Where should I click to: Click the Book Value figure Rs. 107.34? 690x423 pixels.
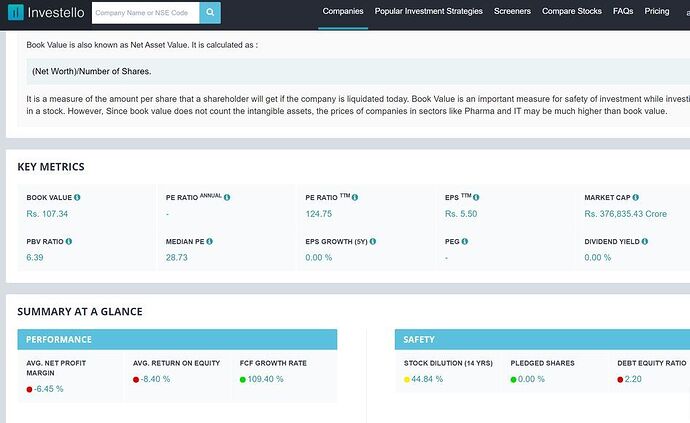point(48,214)
